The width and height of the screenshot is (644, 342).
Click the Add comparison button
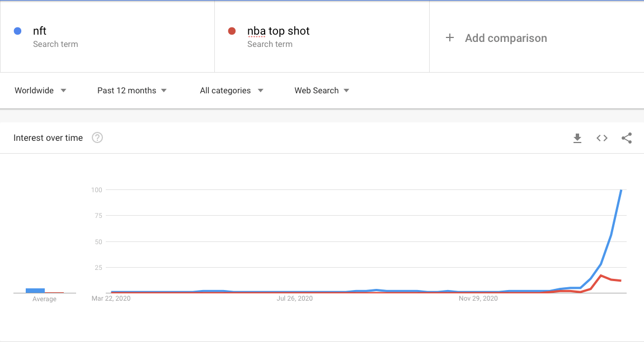pos(505,38)
